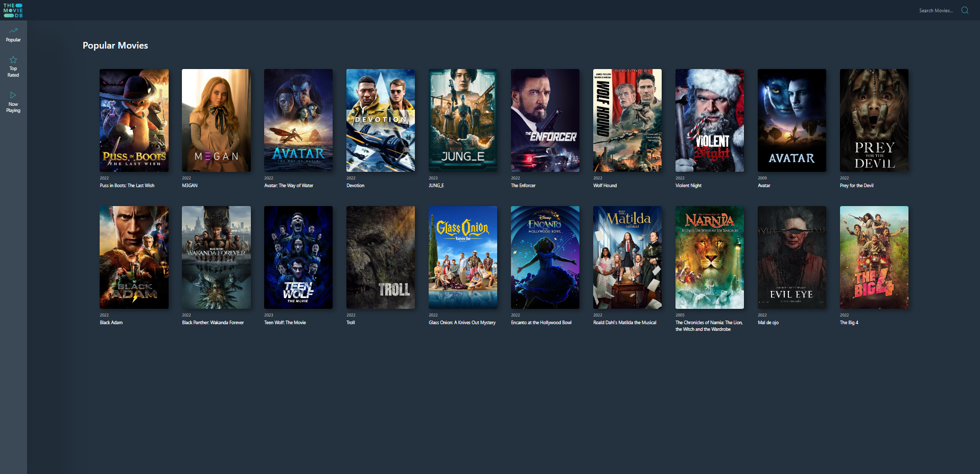Select Encanto at the Hollywood Bowl poster
980x474 pixels.
coord(545,257)
